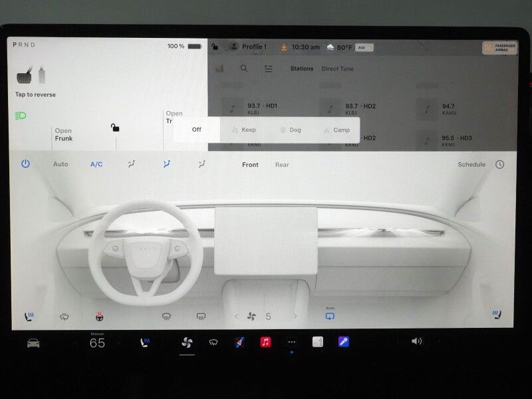Select the Direct Tune tab
532x399 pixels.
(338, 68)
